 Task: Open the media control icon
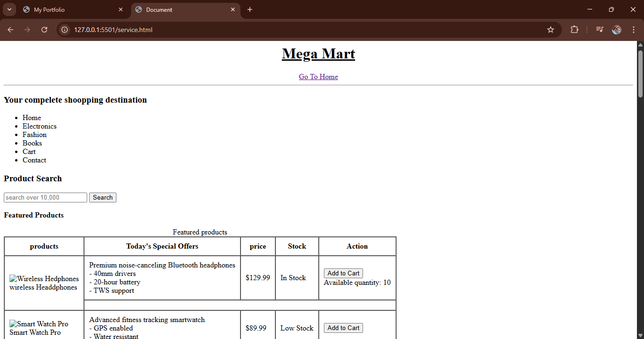click(x=599, y=30)
